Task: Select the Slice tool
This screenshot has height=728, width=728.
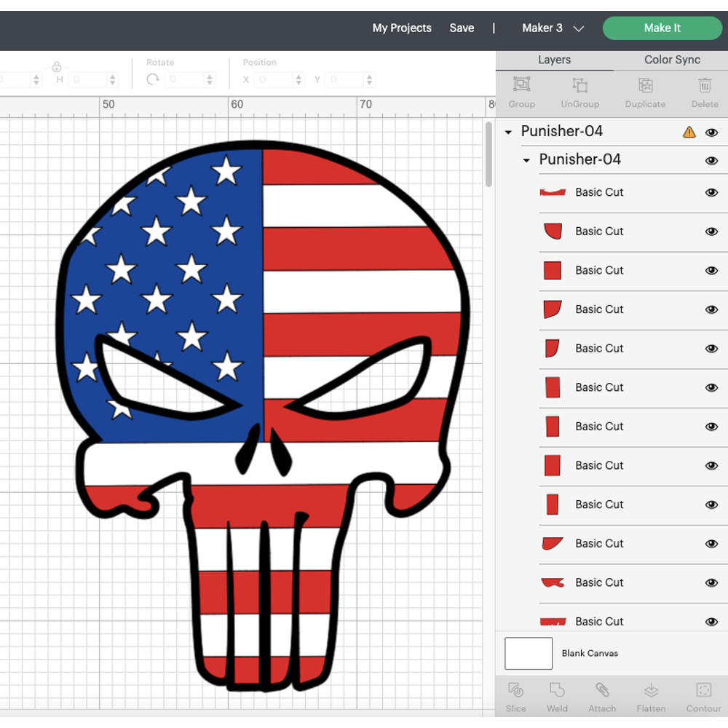Action: click(x=515, y=695)
